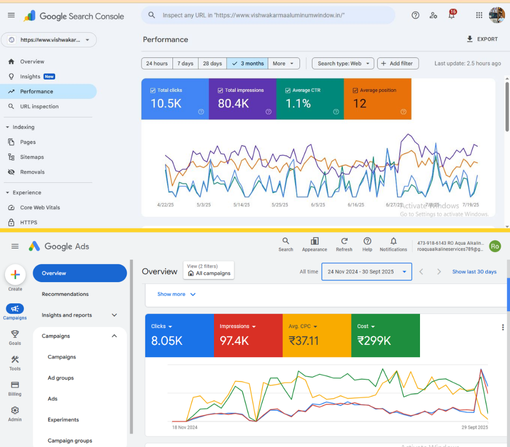Select 7 days range tab
The width and height of the screenshot is (510, 447).
pos(185,63)
